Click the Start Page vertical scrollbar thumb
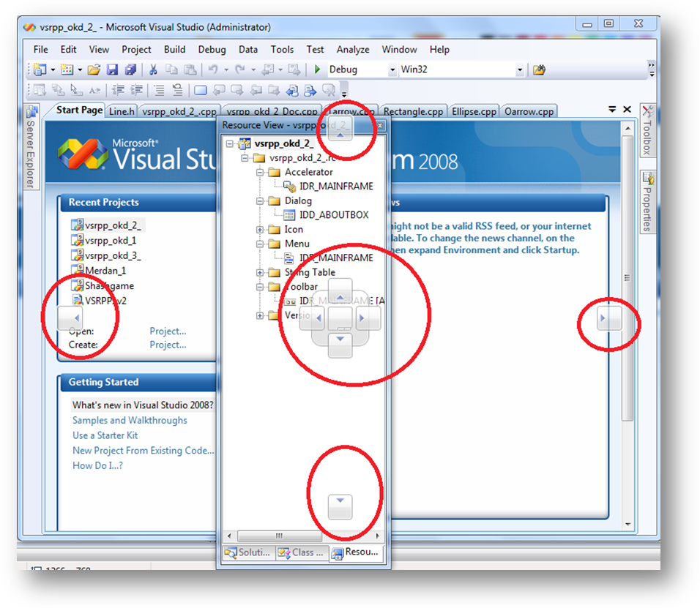This screenshot has height=608, width=700. click(628, 277)
